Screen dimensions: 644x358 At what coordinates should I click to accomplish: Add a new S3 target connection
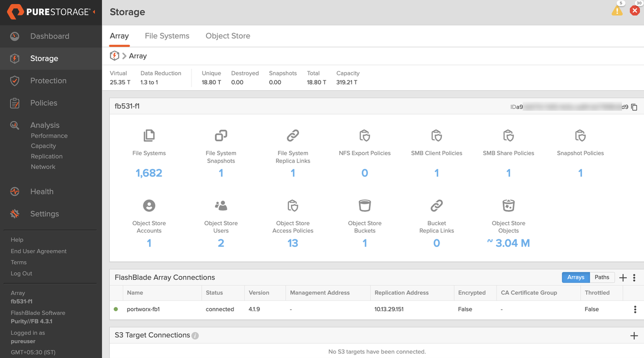coord(634,336)
